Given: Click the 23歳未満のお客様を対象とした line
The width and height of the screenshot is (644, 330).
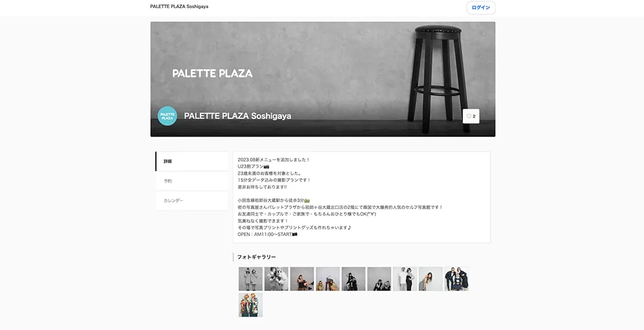Looking at the screenshot, I should point(269,173).
